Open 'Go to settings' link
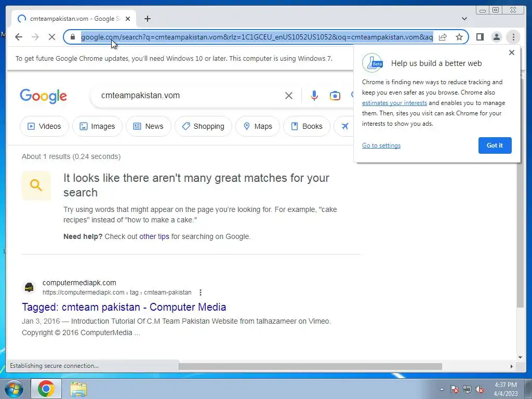Image resolution: width=532 pixels, height=399 pixels. point(381,145)
